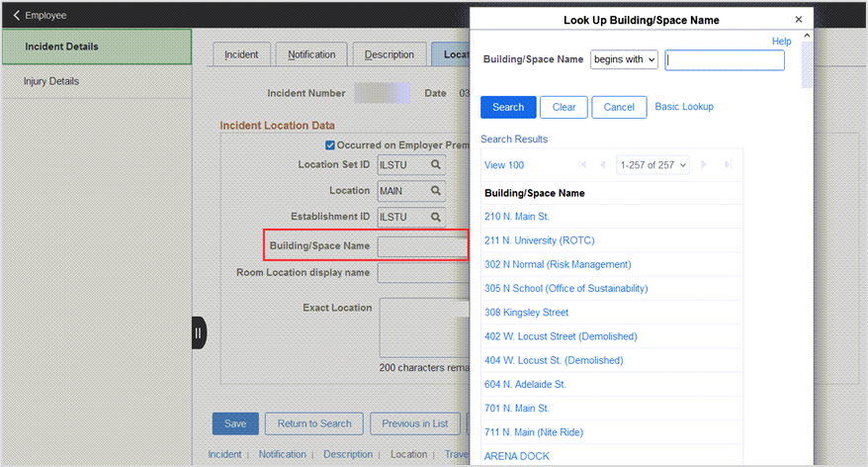This screenshot has width=868, height=467.
Task: Switch to the Description tab
Action: coord(390,54)
